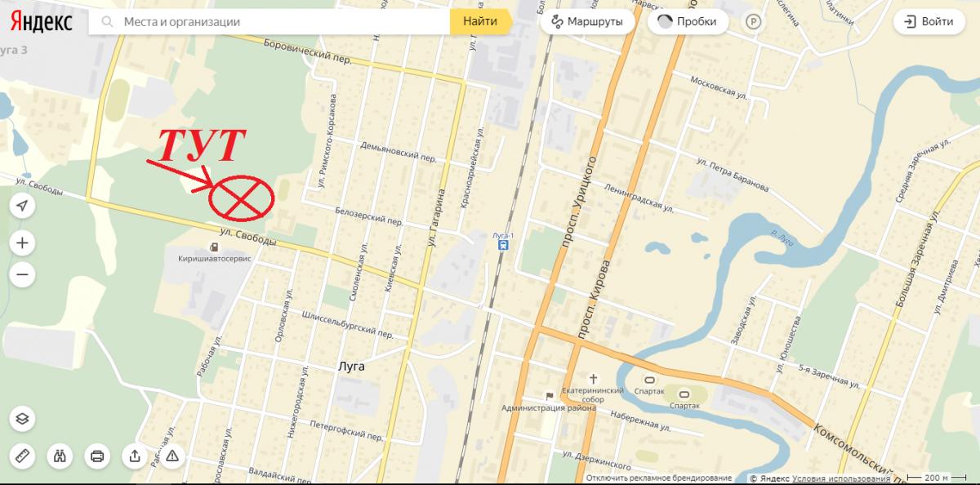Open the Маршруты routes panel
980x485 pixels.
pyautogui.click(x=588, y=22)
